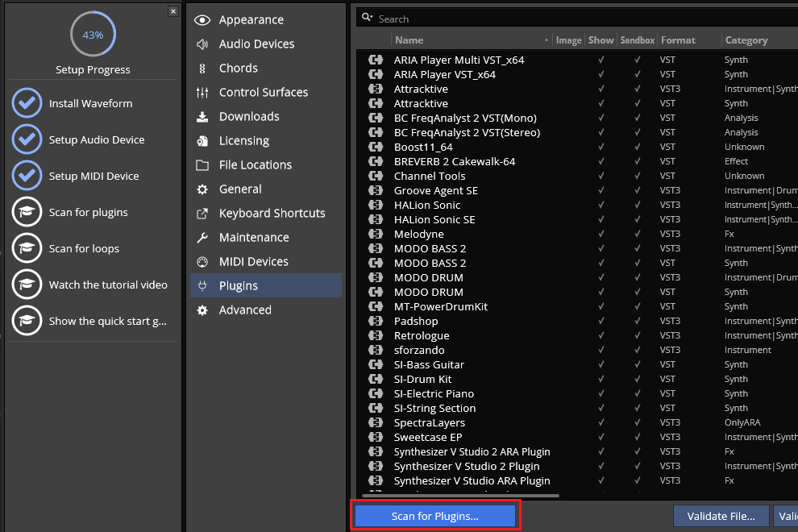This screenshot has height=532, width=798.
Task: Click the 43% setup progress circle
Action: pos(93,35)
